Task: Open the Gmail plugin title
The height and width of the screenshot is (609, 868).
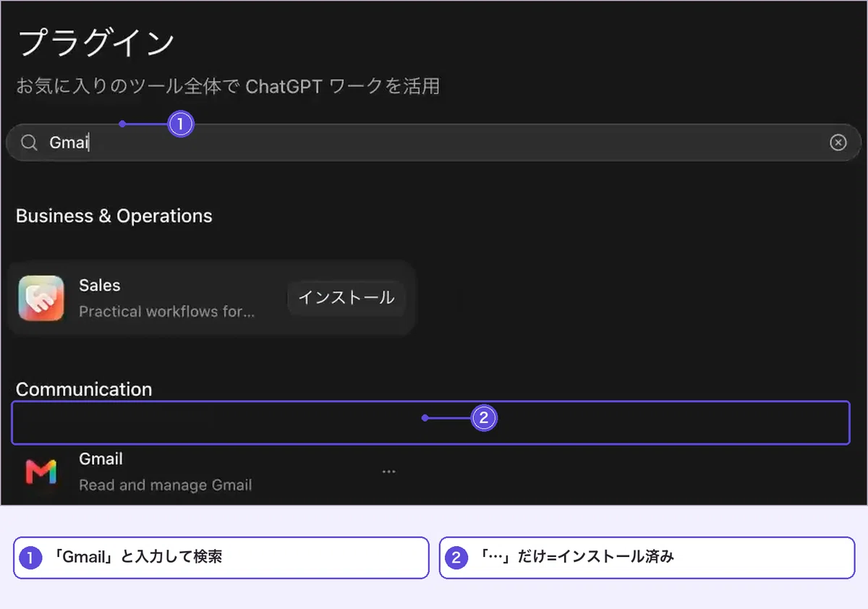Action: [101, 459]
